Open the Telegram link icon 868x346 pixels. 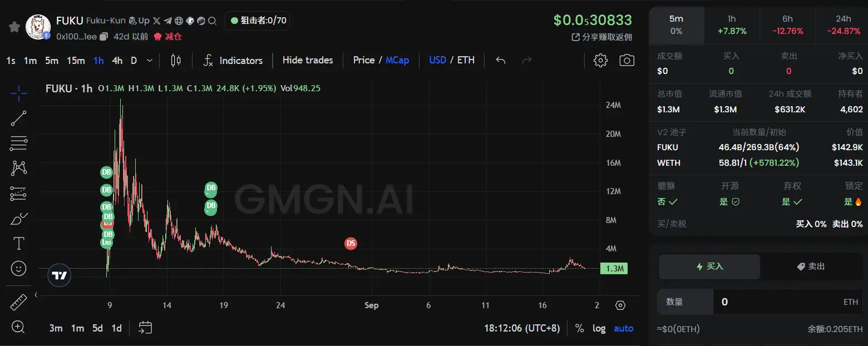point(167,21)
